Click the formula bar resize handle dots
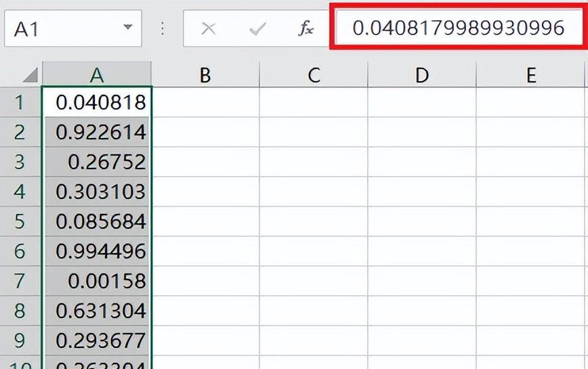Screen dimensions: 588x369 [163, 28]
